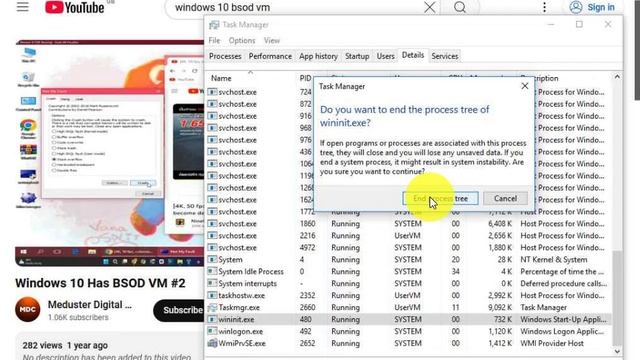Subscribe to Meduster Digital channel
The height and width of the screenshot is (360, 640).
[x=178, y=310]
